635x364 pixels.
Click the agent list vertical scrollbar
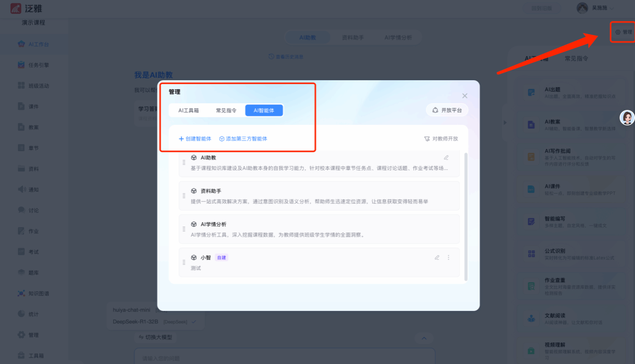[466, 216]
